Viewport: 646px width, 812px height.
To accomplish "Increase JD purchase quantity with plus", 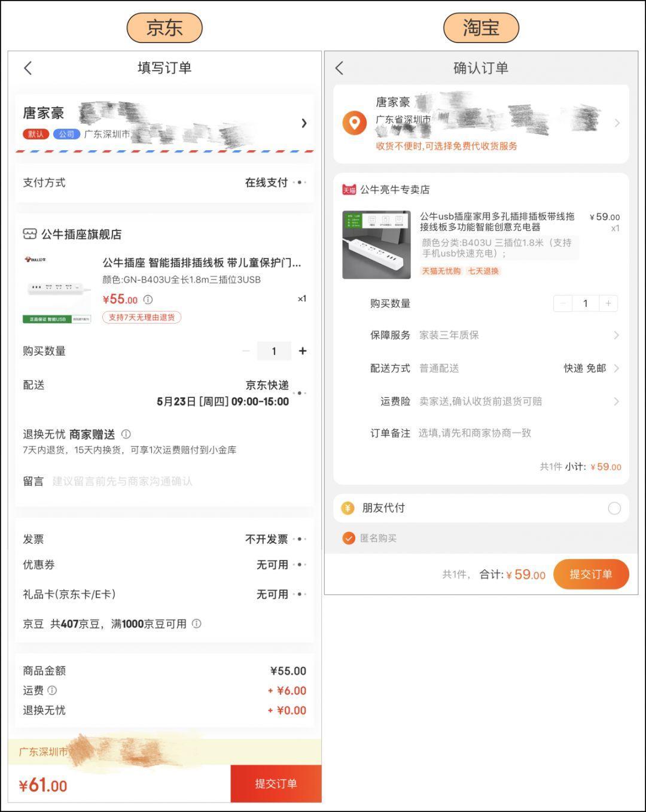I will pyautogui.click(x=303, y=351).
